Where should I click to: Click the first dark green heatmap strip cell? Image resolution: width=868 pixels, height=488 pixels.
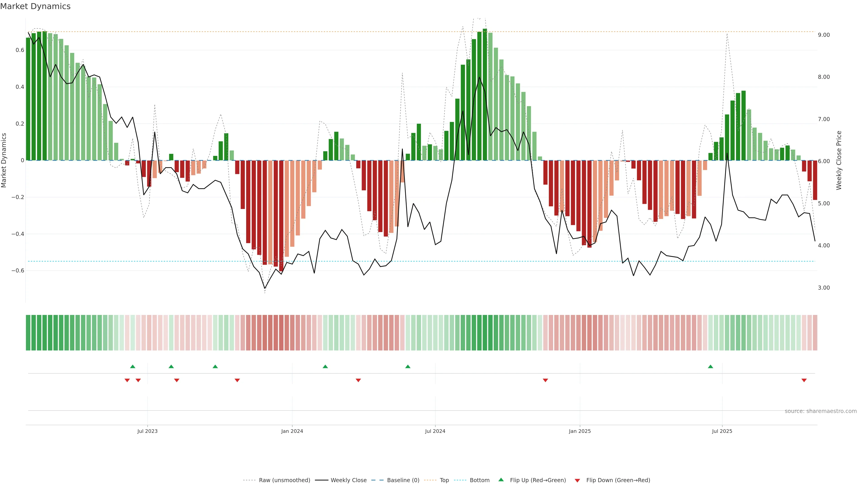click(x=28, y=333)
